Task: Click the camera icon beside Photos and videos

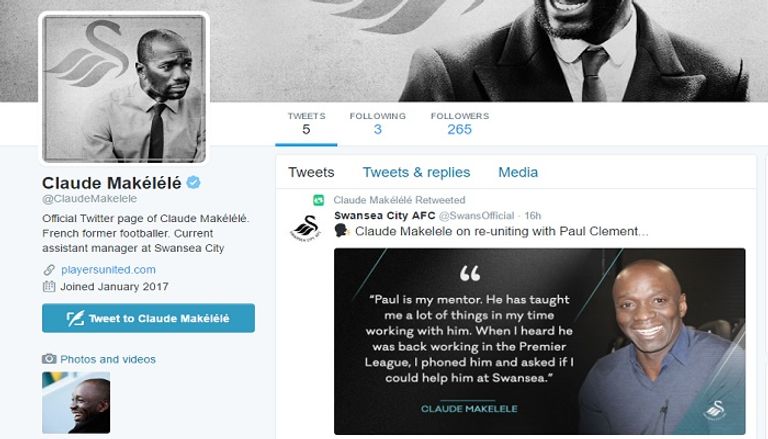Action: pos(48,359)
